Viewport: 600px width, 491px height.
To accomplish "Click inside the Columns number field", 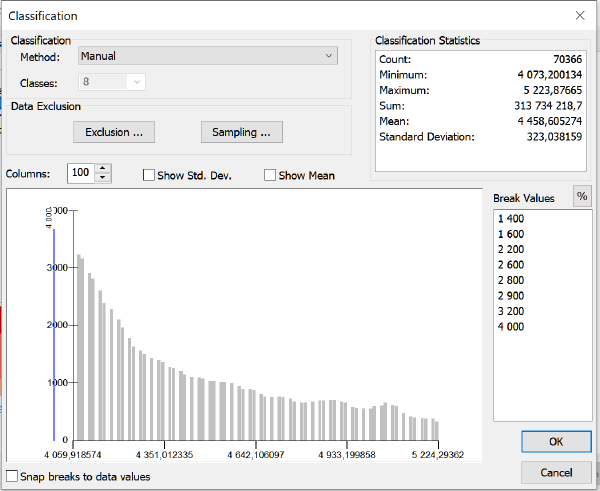I will [x=82, y=173].
